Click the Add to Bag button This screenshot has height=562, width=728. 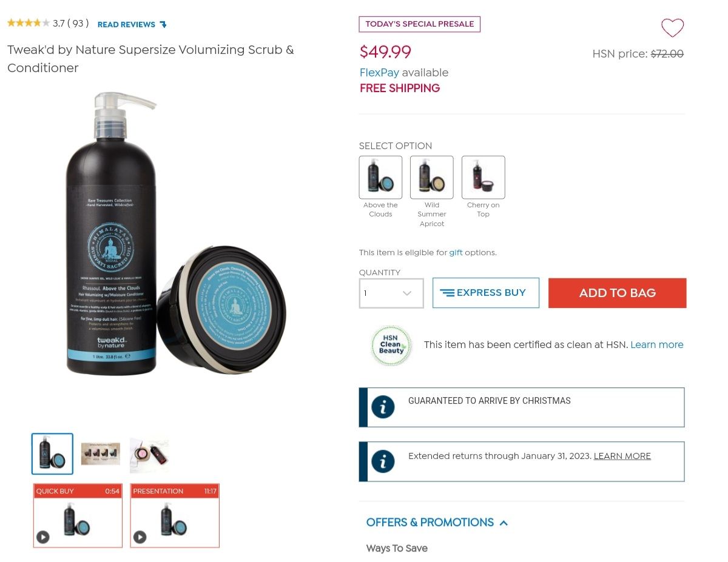pos(617,293)
